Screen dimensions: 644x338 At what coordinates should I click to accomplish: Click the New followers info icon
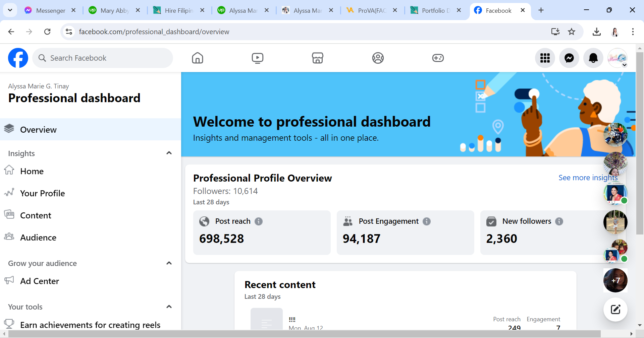point(559,221)
